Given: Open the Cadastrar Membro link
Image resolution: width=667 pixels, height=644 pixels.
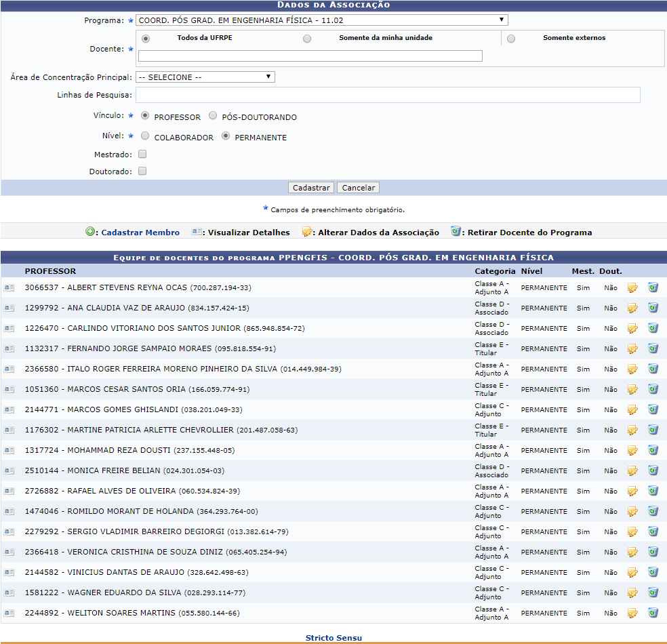Looking at the screenshot, I should (140, 233).
